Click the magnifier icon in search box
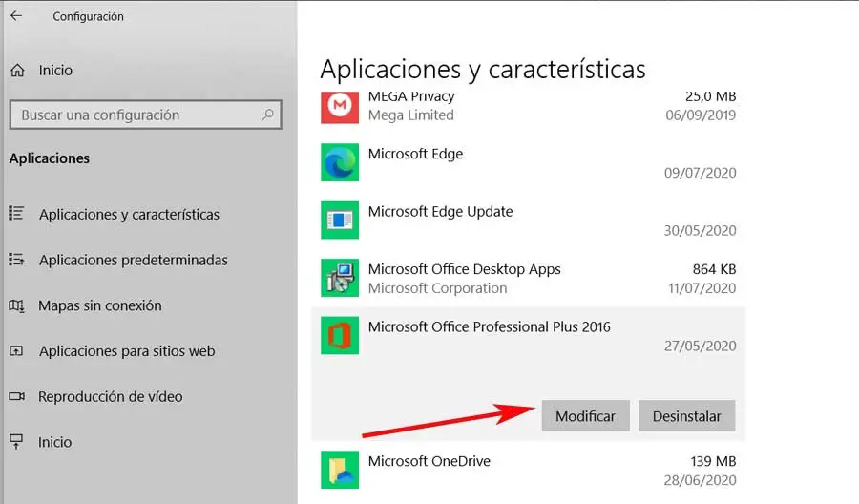Image resolution: width=859 pixels, height=504 pixels. (267, 115)
